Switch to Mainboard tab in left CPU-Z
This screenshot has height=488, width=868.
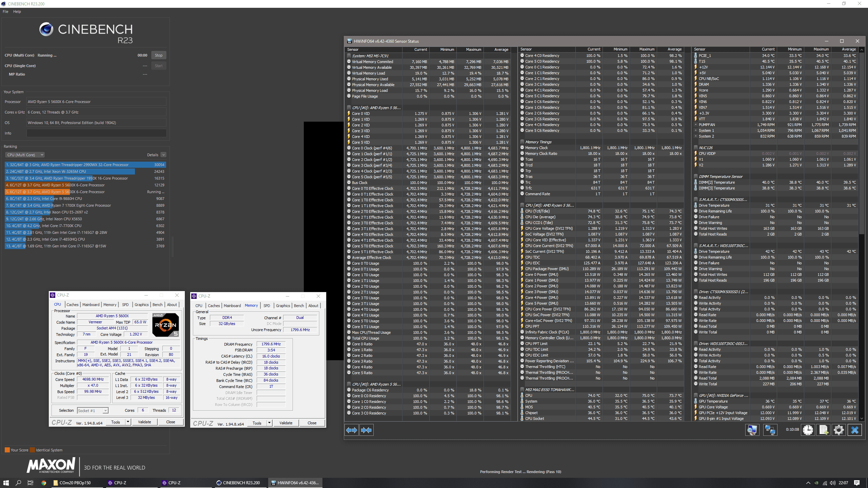pos(91,305)
